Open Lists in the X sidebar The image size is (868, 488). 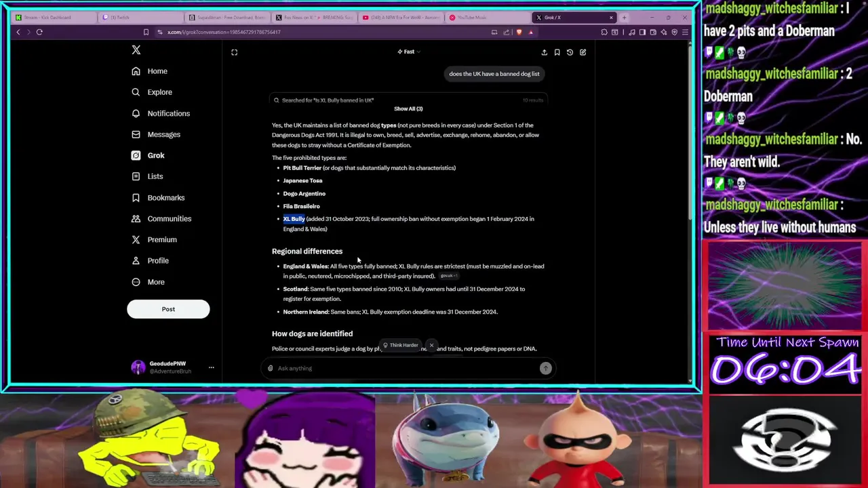(x=147, y=176)
